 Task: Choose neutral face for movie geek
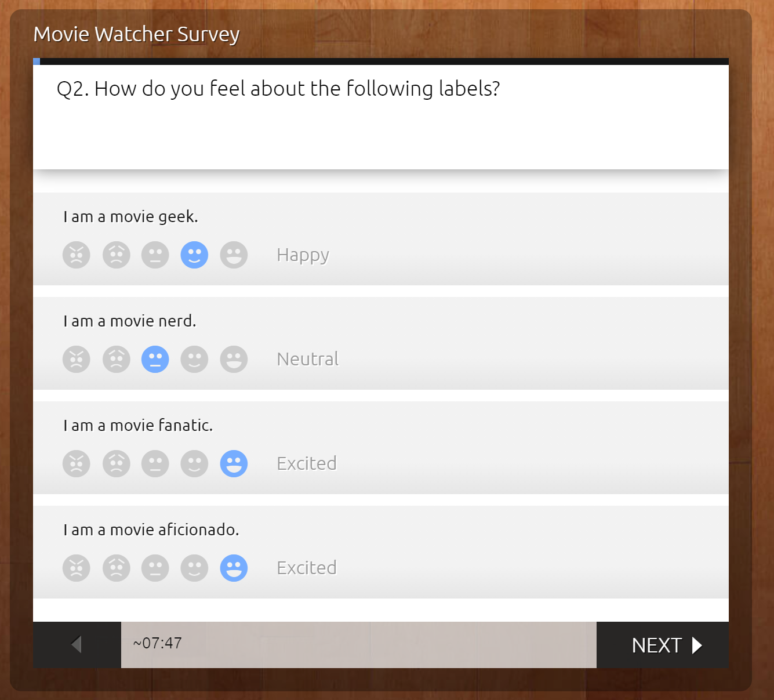(x=155, y=255)
